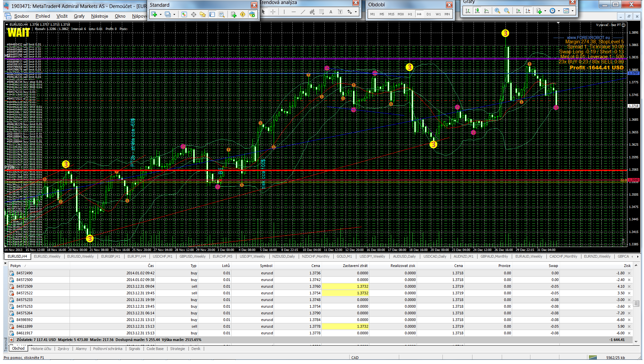Toggle the Data Window crosshair-target icon

193,14
